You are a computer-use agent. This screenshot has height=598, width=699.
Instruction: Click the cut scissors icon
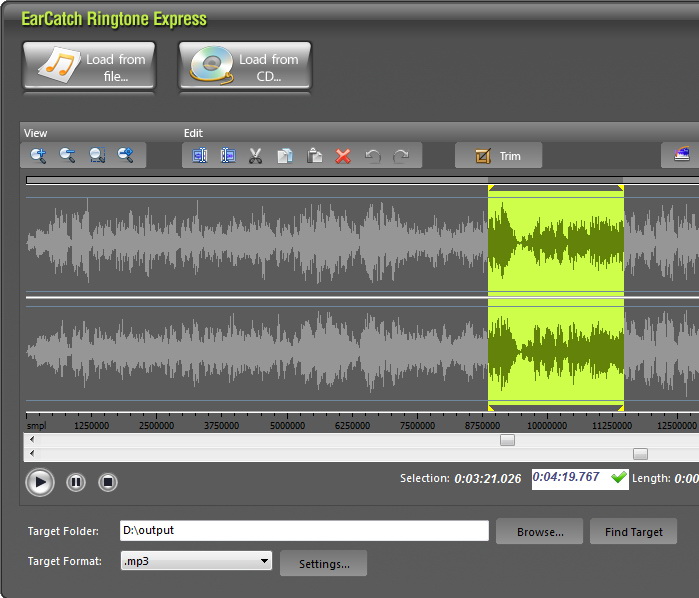[256, 156]
